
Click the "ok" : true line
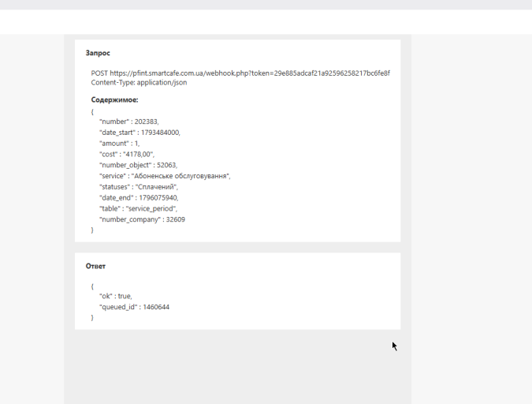(x=115, y=296)
